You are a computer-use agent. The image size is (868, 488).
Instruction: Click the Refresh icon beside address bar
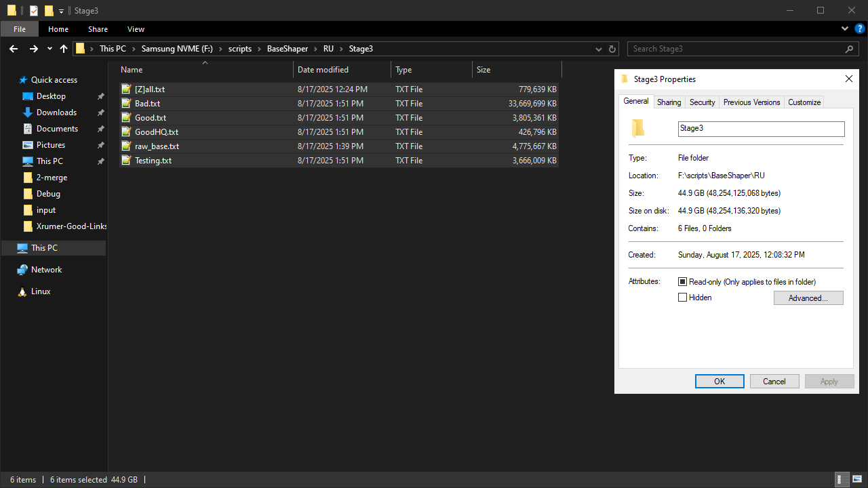click(x=612, y=49)
